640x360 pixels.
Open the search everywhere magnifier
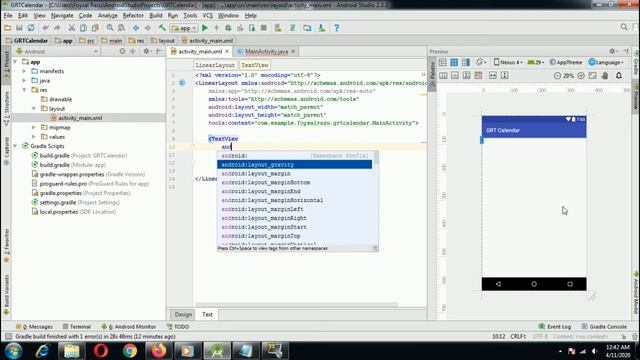624,27
